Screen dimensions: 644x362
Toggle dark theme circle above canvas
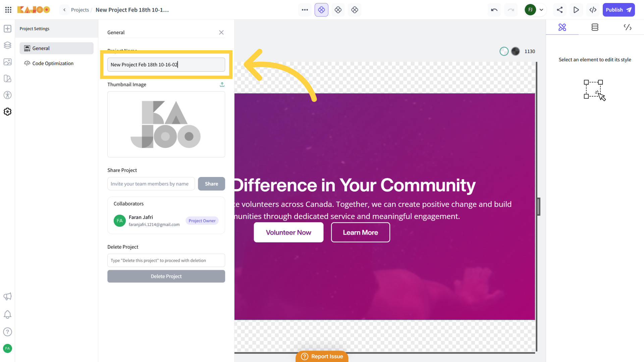[516, 51]
